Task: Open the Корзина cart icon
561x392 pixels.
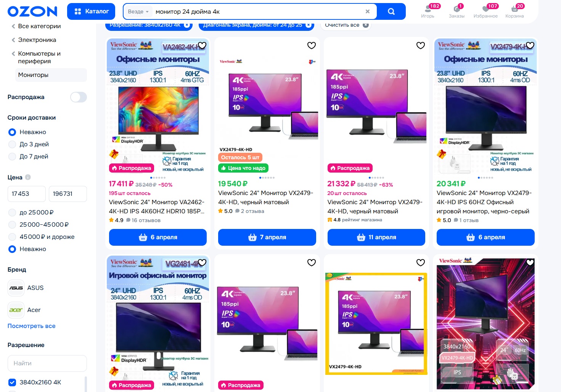Action: [514, 11]
